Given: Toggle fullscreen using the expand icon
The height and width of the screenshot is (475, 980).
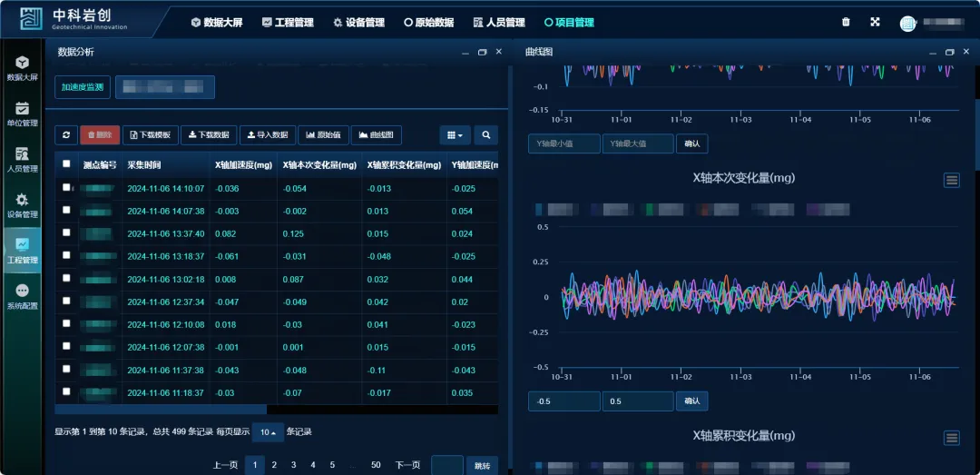Looking at the screenshot, I should click(x=875, y=22).
